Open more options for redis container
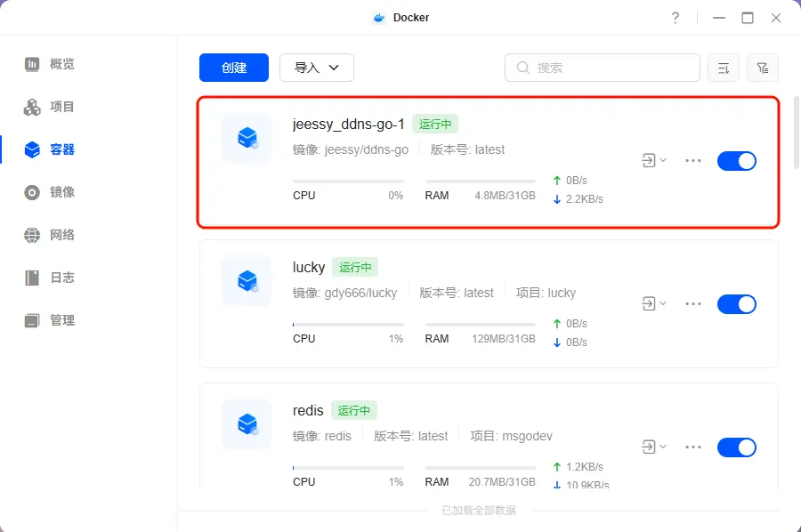The image size is (801, 532). [693, 447]
